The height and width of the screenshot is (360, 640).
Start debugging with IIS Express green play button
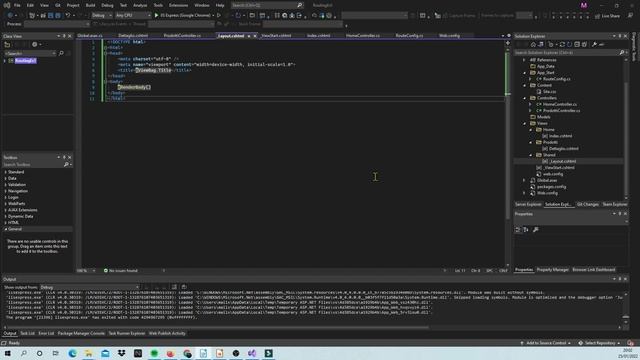[x=156, y=16]
